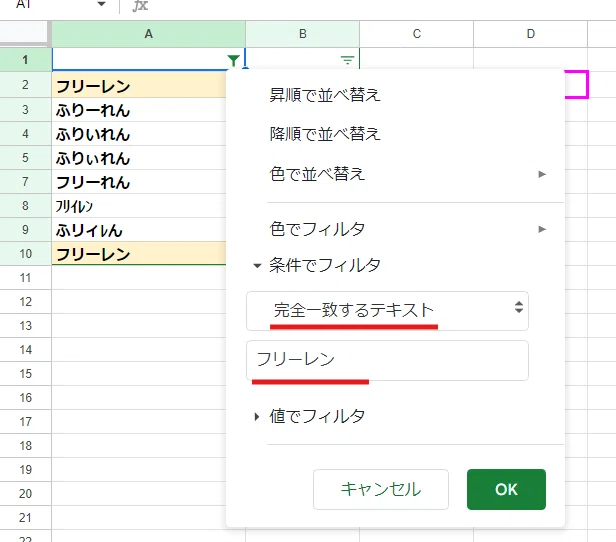Open the 完全一致するテキスト condition dropdown

tap(387, 311)
